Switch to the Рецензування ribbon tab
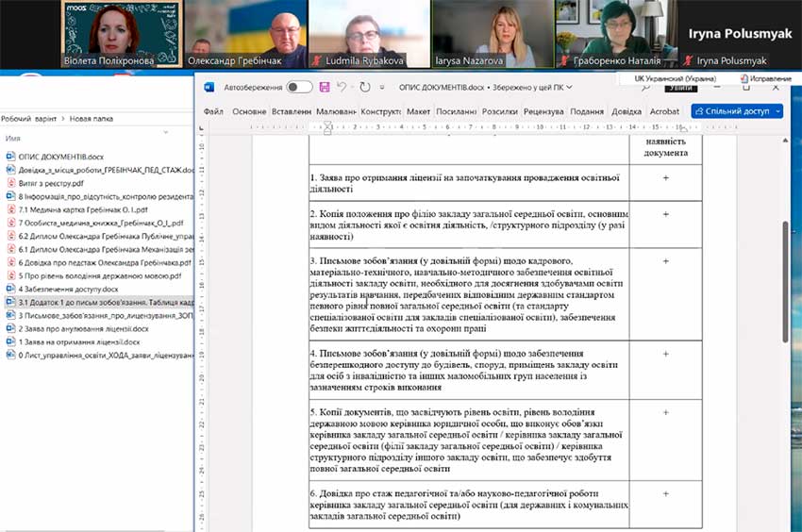Screen dimensions: 802x532 pos(543,111)
